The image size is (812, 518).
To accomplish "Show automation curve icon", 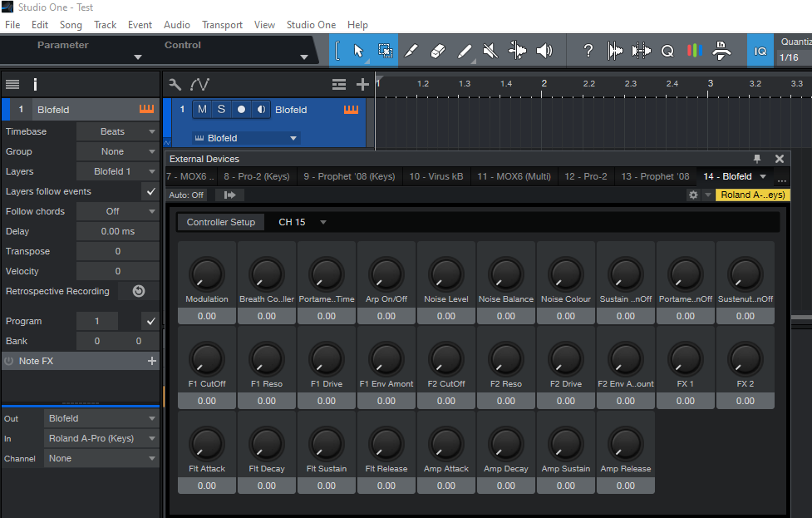I will pos(199,85).
